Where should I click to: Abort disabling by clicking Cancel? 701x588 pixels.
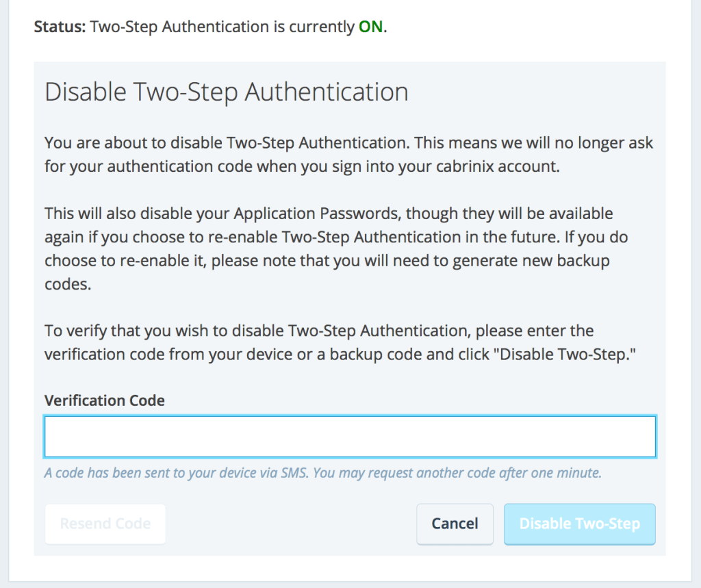coord(455,524)
